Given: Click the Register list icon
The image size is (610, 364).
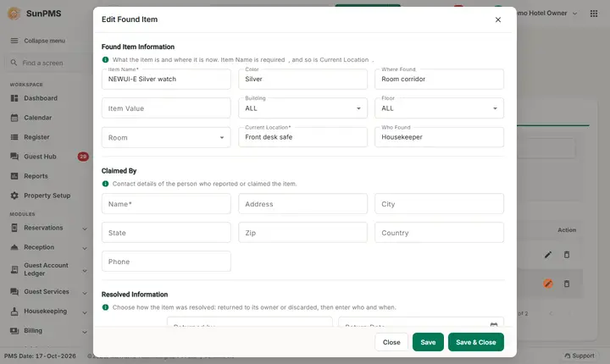Looking at the screenshot, I should 14,137.
